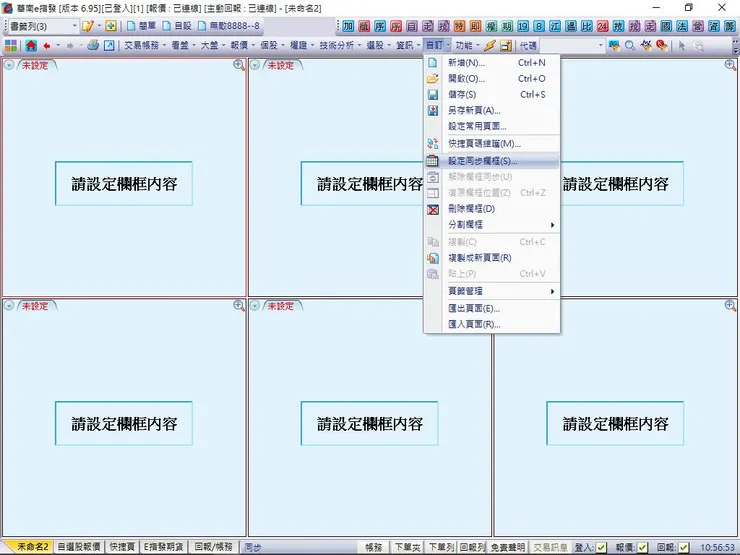
Task: Click the red 24 shortcut button
Action: 603,26
